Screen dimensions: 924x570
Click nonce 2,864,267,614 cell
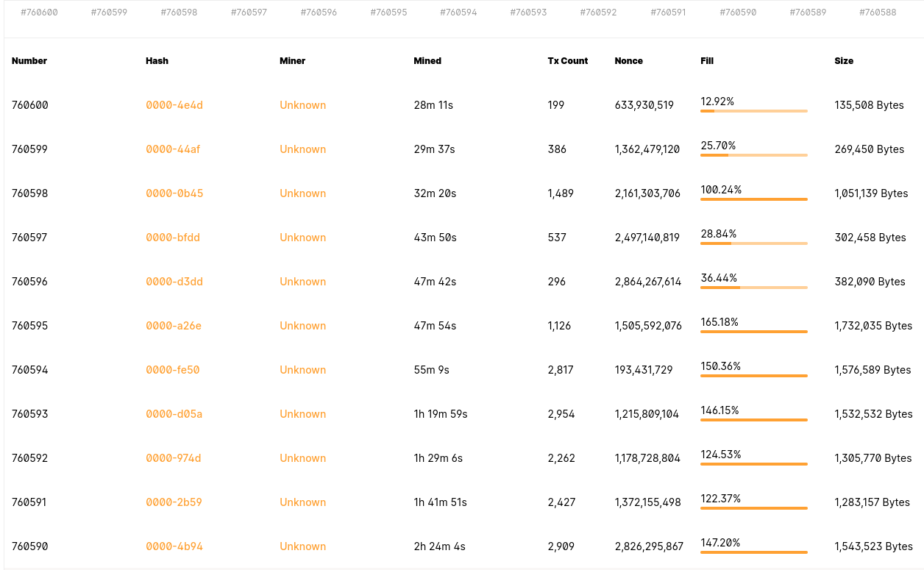coord(648,282)
